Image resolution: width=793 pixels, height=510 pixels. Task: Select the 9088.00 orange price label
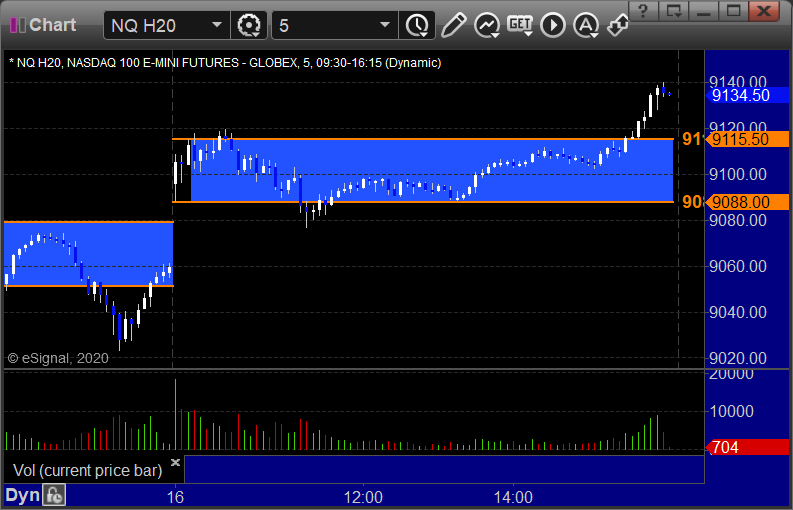[747, 202]
